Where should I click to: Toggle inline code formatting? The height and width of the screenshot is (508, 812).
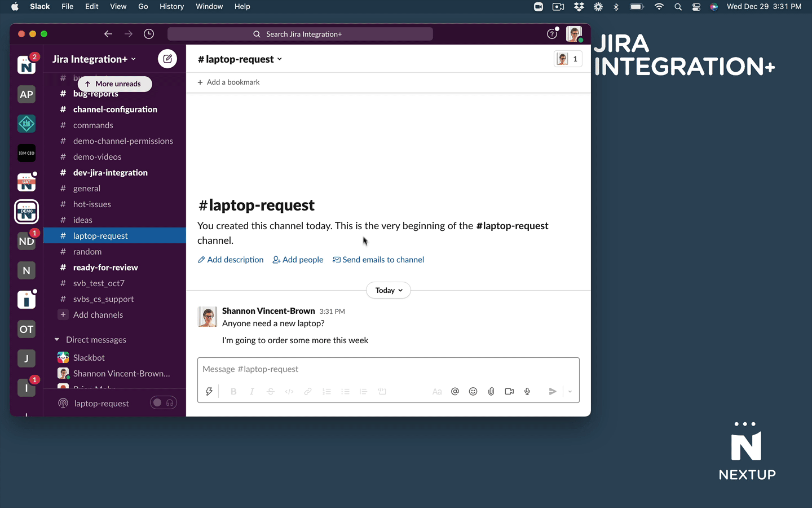pos(289,391)
